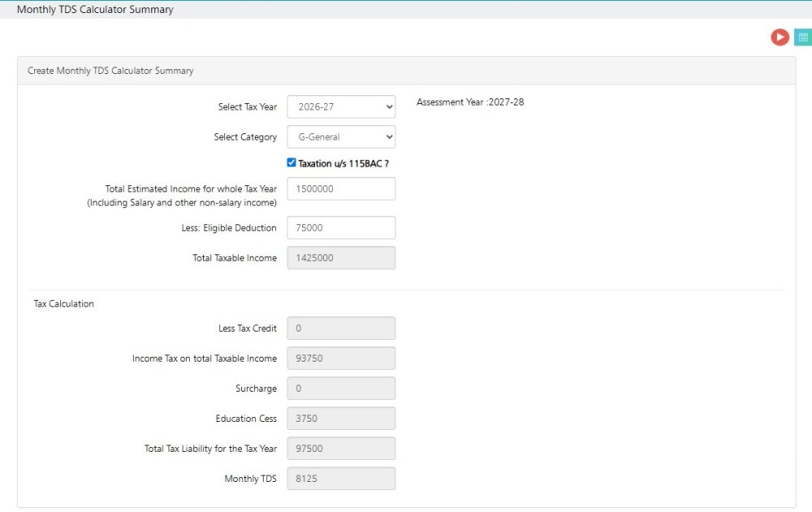Viewport: 812px width, 512px height.
Task: Click the Tax Calculation section heading
Action: pos(63,304)
